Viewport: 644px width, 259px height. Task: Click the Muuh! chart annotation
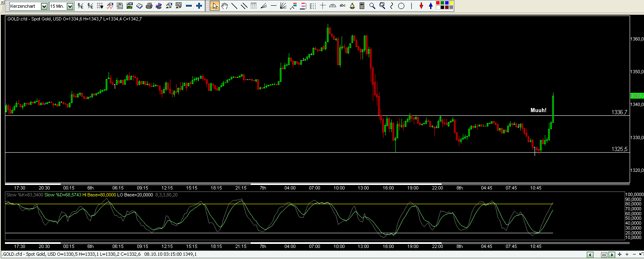point(538,110)
